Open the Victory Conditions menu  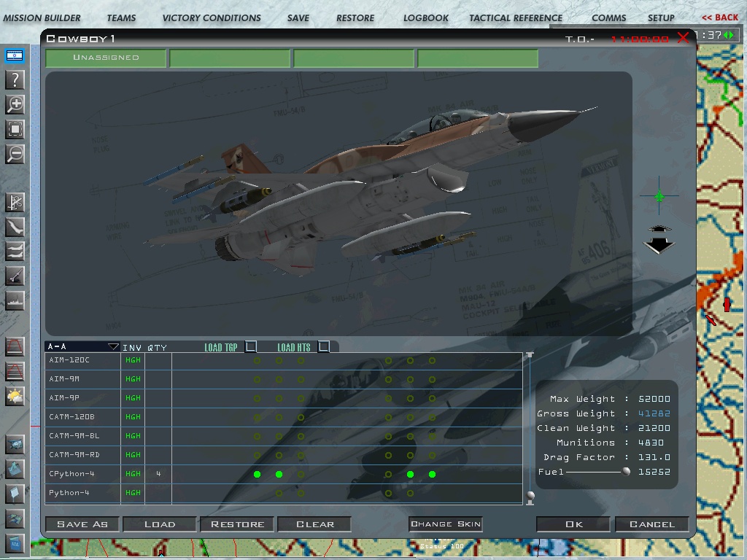(212, 18)
